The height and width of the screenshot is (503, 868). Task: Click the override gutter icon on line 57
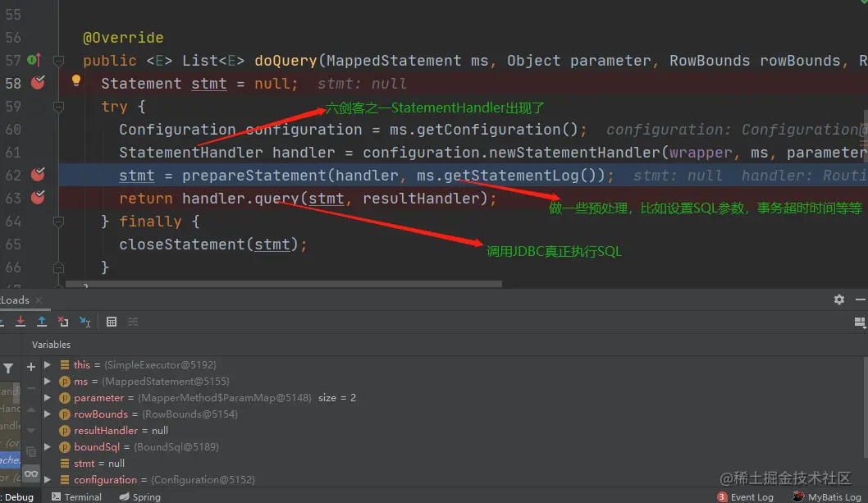tap(34, 60)
